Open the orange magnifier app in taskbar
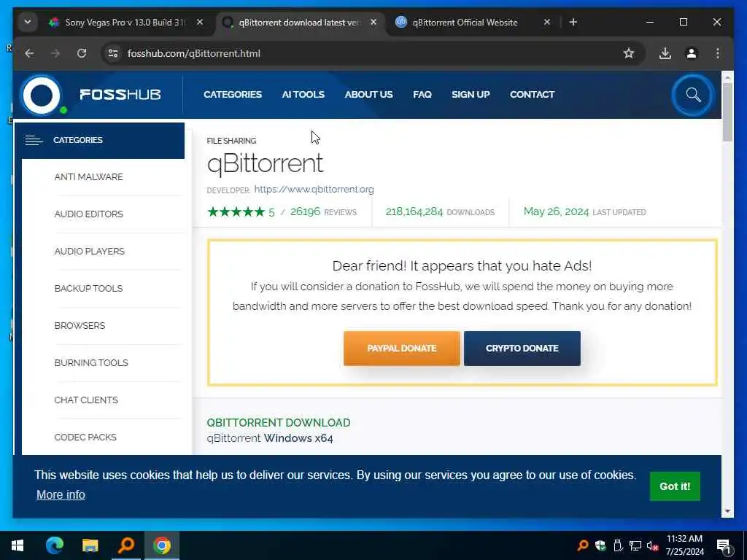The height and width of the screenshot is (560, 747). pos(126,545)
